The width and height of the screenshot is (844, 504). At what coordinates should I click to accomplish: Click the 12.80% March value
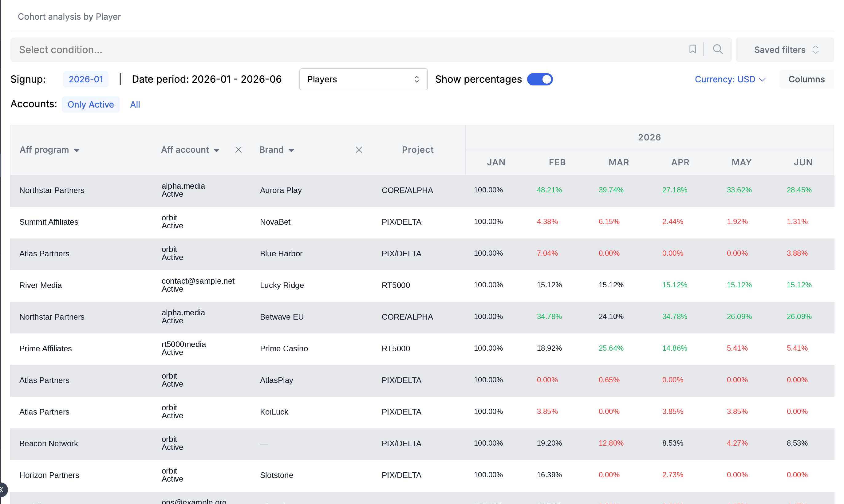(611, 443)
